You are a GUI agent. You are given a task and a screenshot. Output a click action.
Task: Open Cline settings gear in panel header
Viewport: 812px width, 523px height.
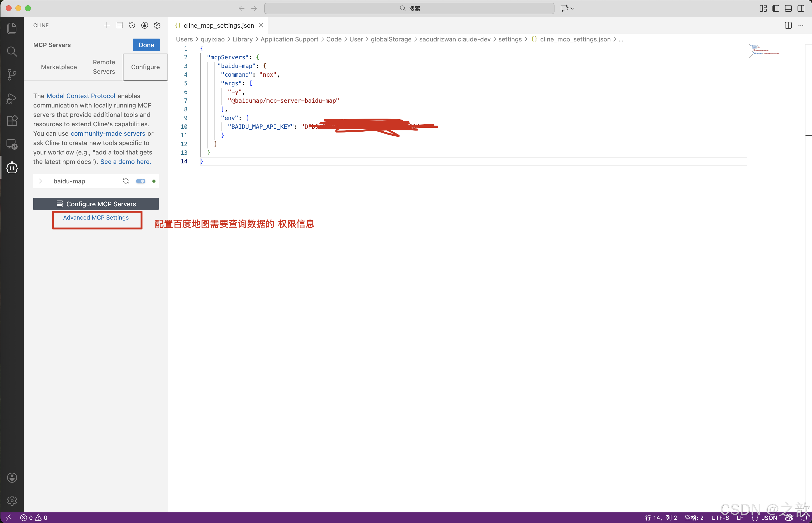[157, 25]
